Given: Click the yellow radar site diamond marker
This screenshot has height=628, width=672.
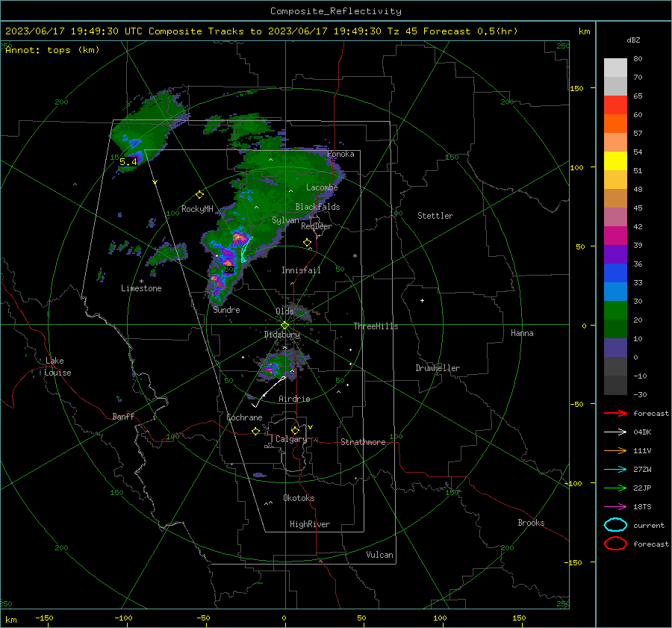Looking at the screenshot, I should (285, 326).
